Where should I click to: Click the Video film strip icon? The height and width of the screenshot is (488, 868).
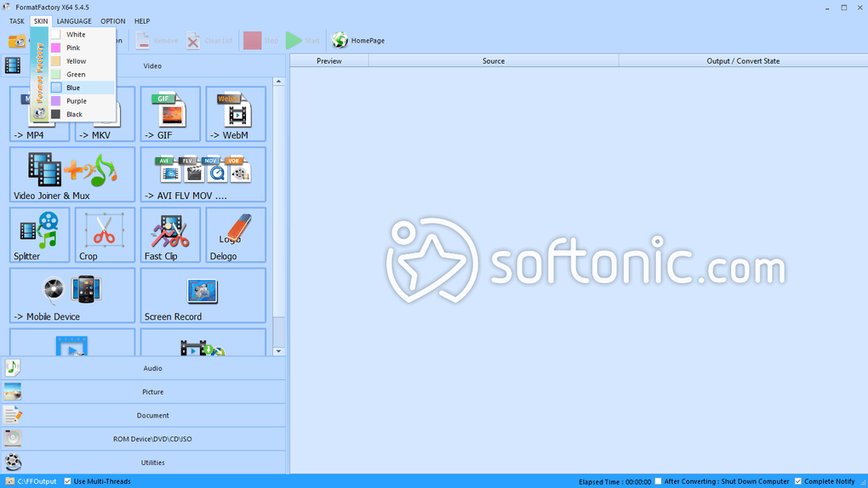tap(13, 65)
